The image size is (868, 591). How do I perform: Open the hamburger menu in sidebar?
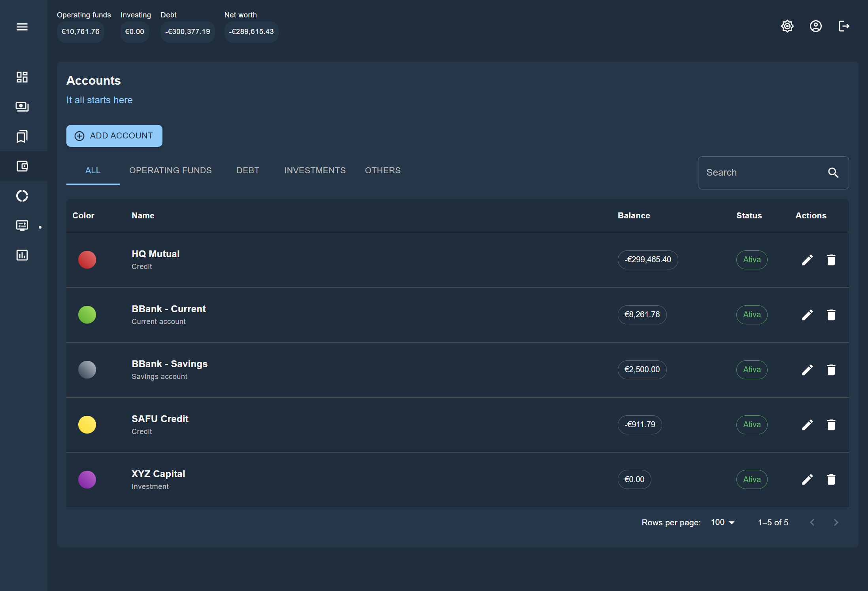click(x=22, y=27)
